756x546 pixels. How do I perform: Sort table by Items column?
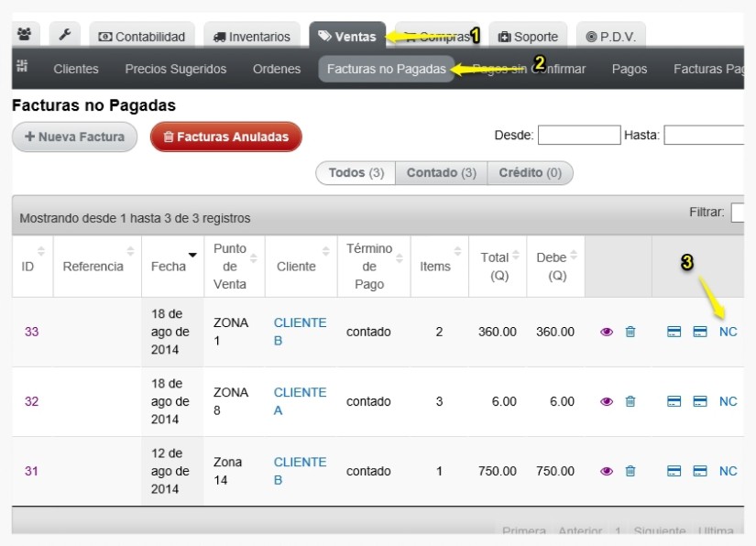click(x=440, y=266)
